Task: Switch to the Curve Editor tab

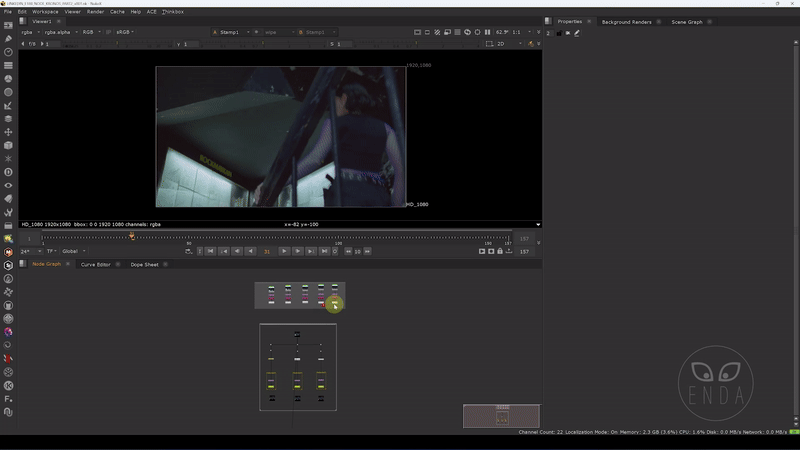Action: (x=95, y=265)
